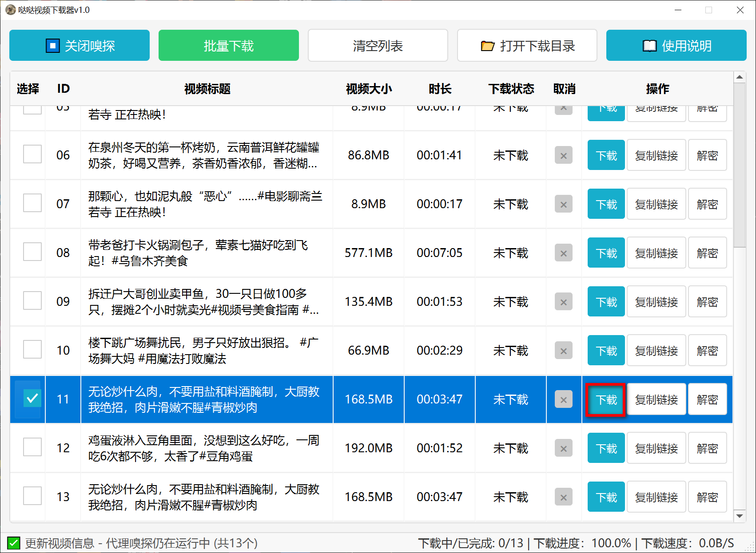Click the cancel X icon for video 12
Viewport: 756px width, 553px height.
pos(564,448)
